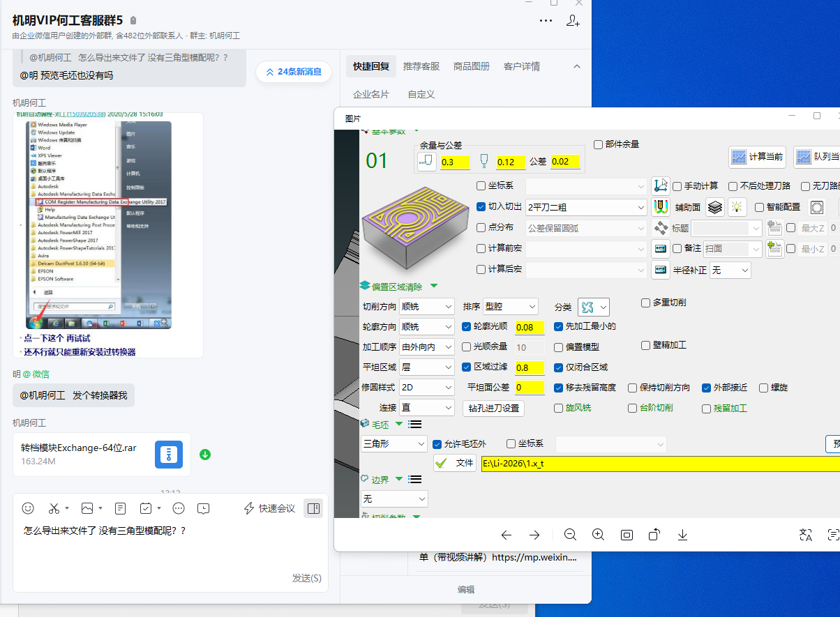This screenshot has height=617, width=840.
Task: Click the yellow file path field E:\Li-2026\1.x_t
Action: (x=661, y=463)
